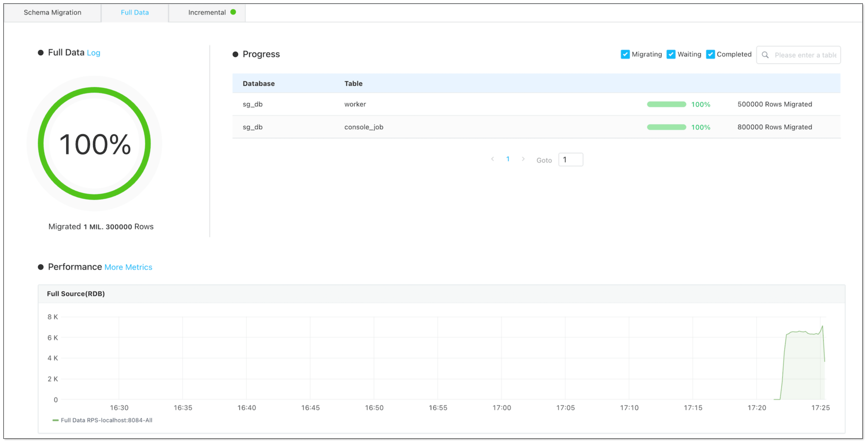Click the search magnifier icon
This screenshot has height=444, width=868.
(x=765, y=55)
